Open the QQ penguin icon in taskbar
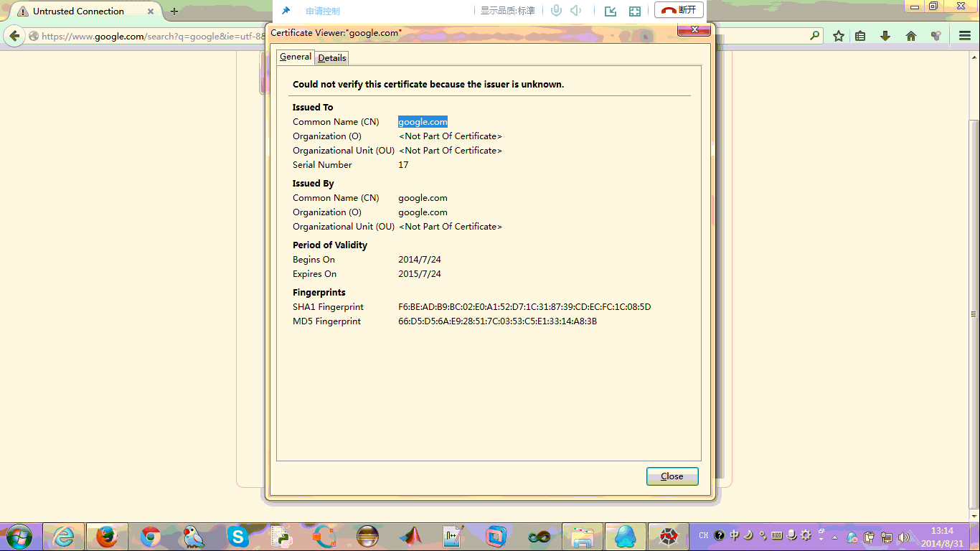980x551 pixels. coord(625,536)
